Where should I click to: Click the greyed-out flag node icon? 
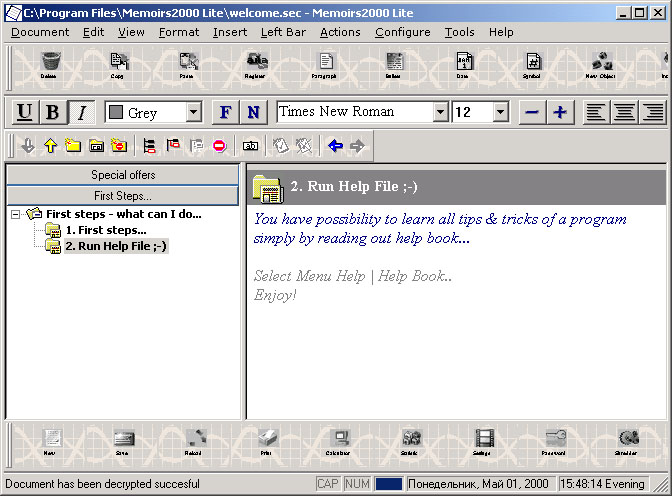pos(197,146)
